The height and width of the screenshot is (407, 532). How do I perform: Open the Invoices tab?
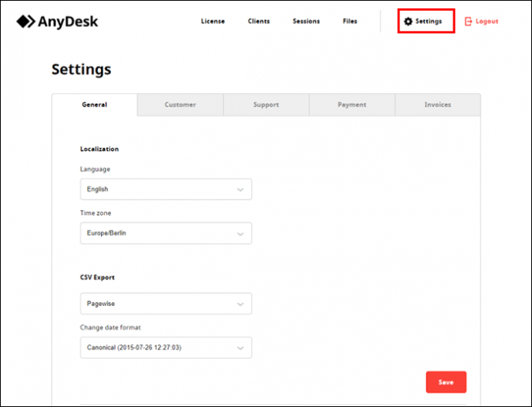click(438, 105)
